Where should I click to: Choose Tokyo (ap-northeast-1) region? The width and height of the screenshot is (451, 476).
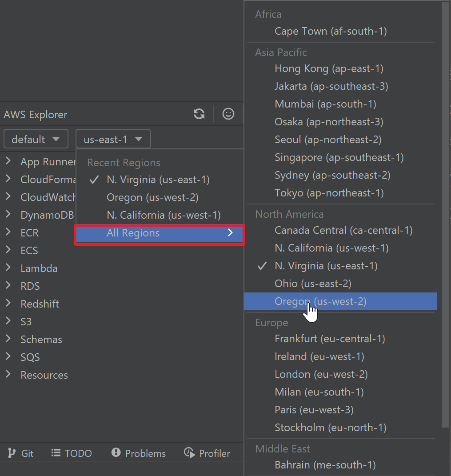coord(329,193)
